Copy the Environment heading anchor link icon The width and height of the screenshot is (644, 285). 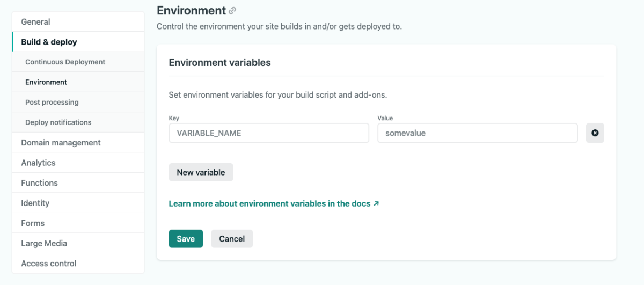coord(232,11)
